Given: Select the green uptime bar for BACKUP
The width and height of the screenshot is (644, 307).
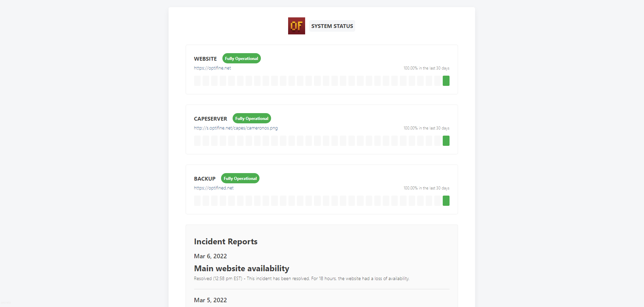Looking at the screenshot, I should [x=446, y=201].
